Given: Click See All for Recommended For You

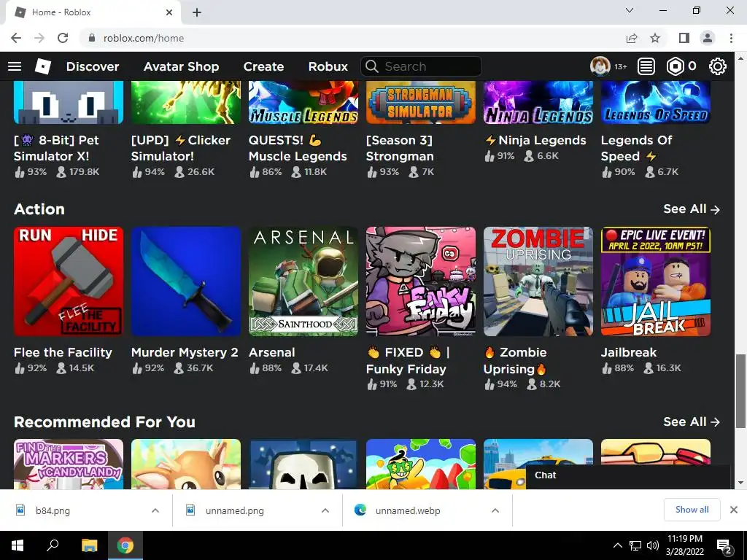Looking at the screenshot, I should (692, 421).
